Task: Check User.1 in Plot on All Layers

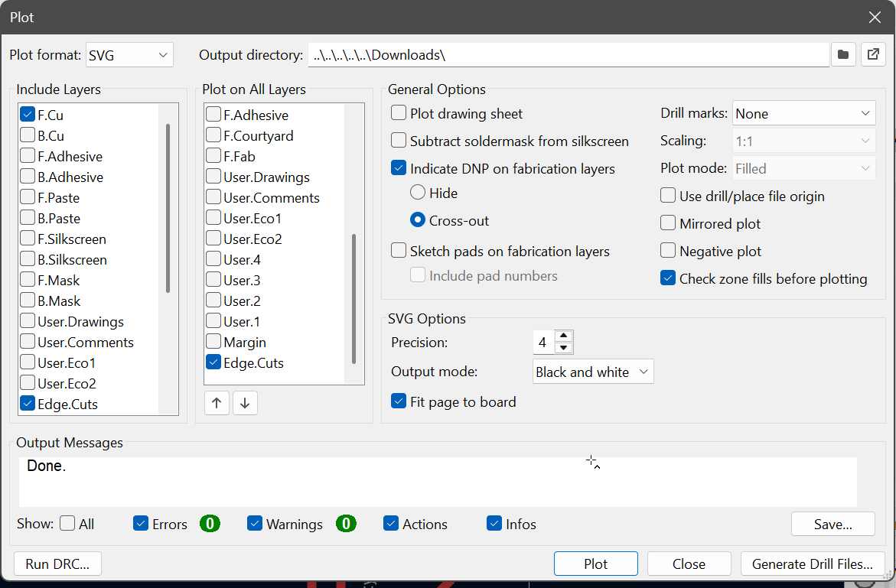Action: pos(213,321)
